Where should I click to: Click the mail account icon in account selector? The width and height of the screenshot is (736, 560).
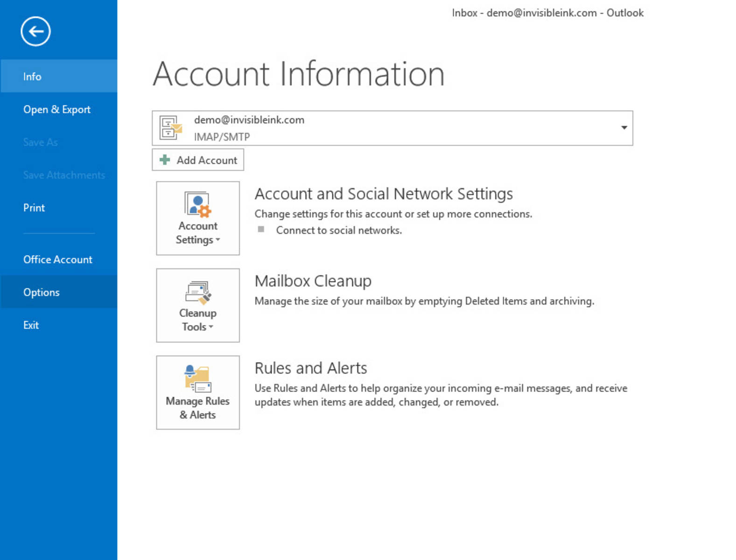[170, 128]
